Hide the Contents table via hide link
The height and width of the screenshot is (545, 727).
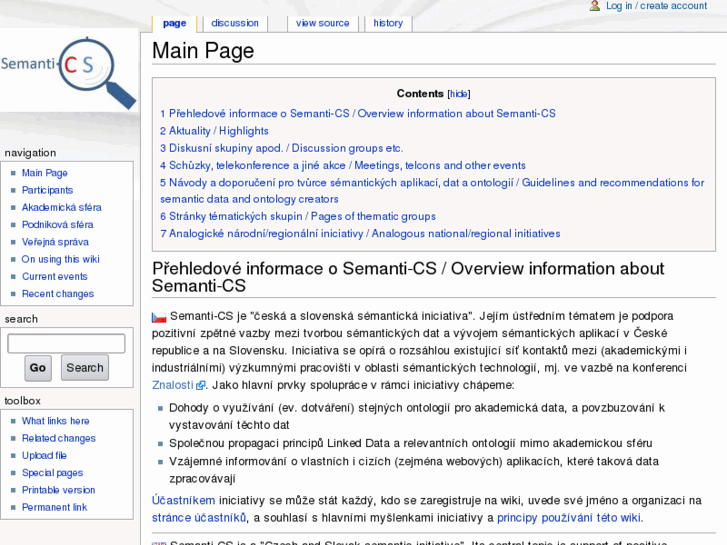pos(459,94)
